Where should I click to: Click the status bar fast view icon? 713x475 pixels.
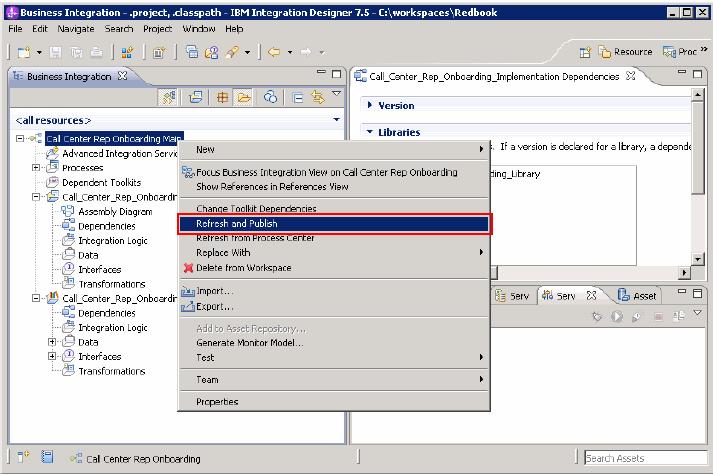tap(23, 457)
